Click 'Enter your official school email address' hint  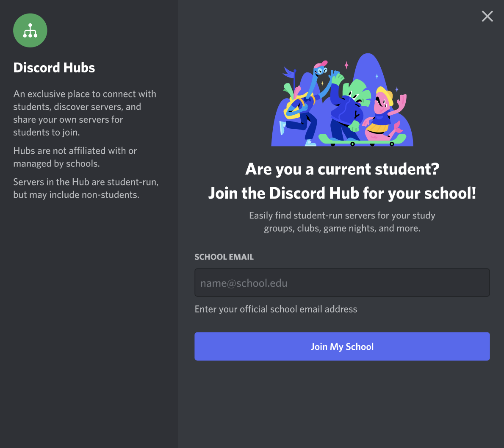pos(276,309)
